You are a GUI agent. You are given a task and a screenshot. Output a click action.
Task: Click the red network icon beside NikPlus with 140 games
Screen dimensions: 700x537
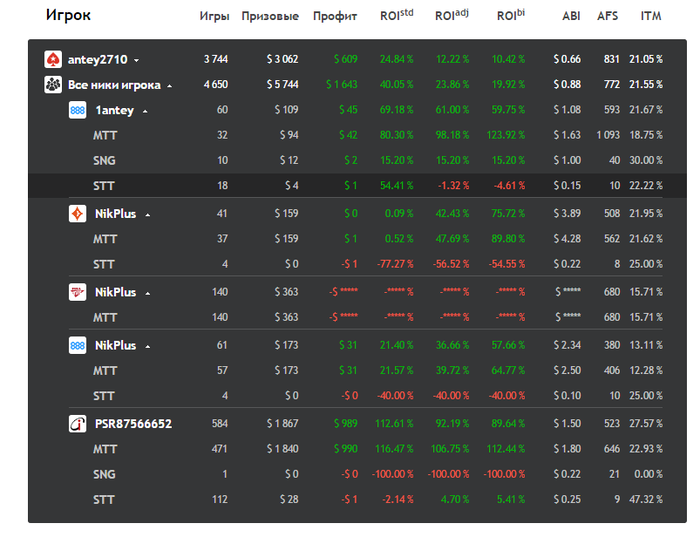(77, 292)
